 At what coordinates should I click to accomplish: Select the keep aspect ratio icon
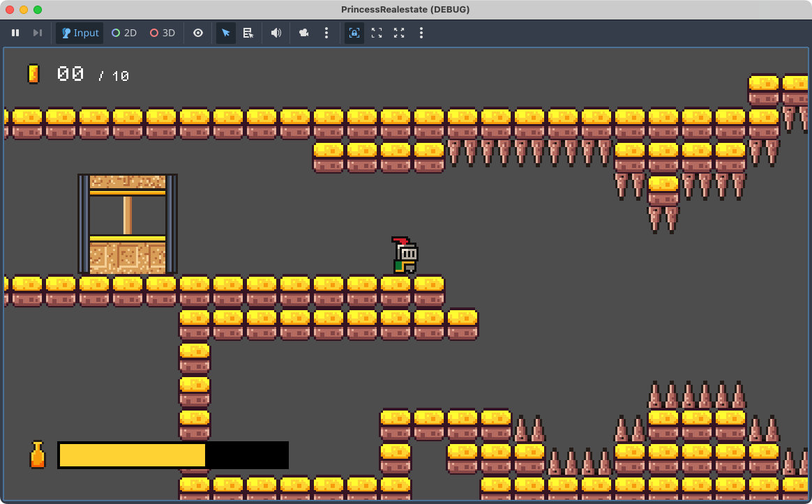click(377, 33)
